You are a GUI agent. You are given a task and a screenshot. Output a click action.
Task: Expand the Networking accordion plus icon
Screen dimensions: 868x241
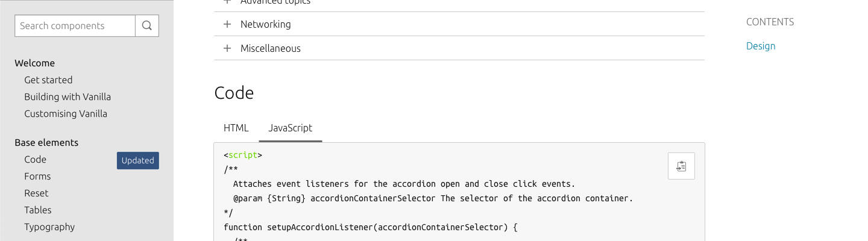pyautogui.click(x=227, y=25)
